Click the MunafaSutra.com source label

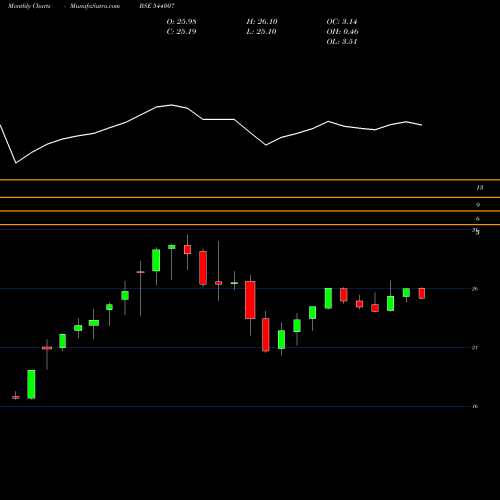coord(95,6)
